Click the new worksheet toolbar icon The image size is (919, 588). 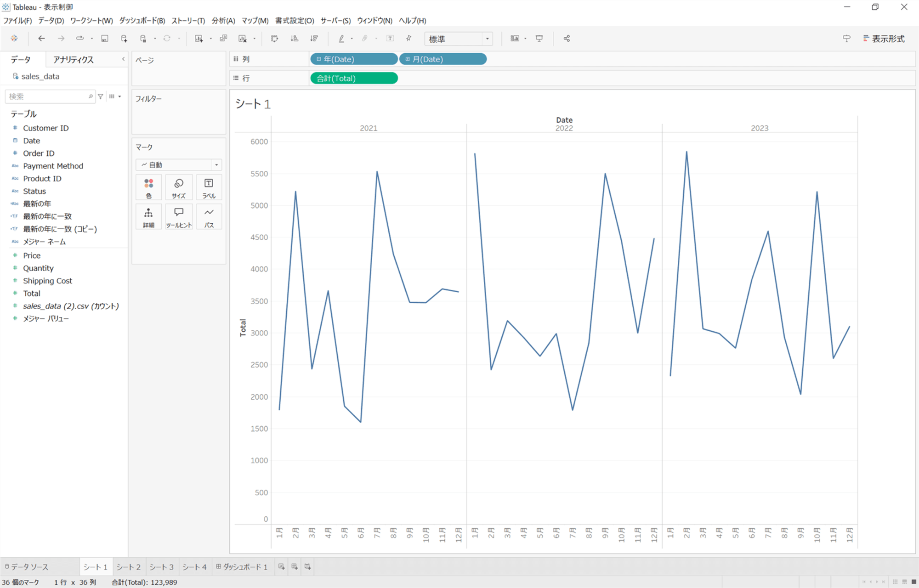[x=199, y=39]
